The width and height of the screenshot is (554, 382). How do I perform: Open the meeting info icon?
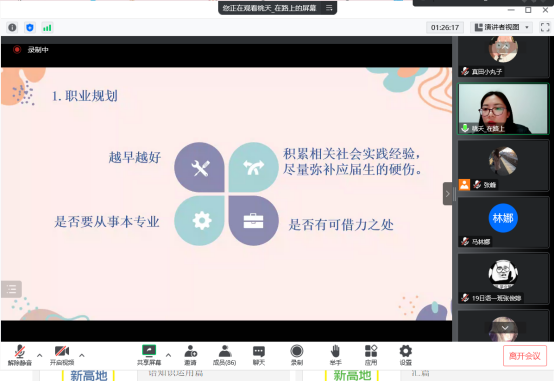point(12,27)
